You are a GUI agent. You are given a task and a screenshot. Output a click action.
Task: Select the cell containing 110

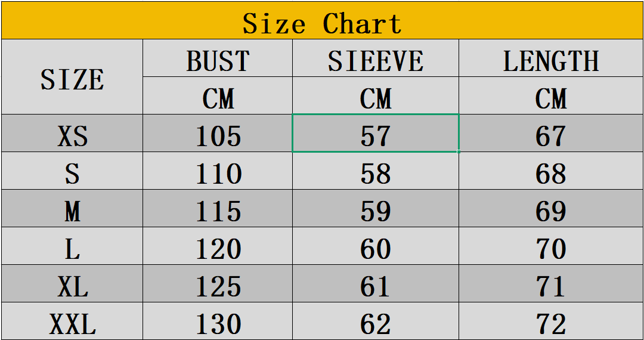pyautogui.click(x=218, y=172)
